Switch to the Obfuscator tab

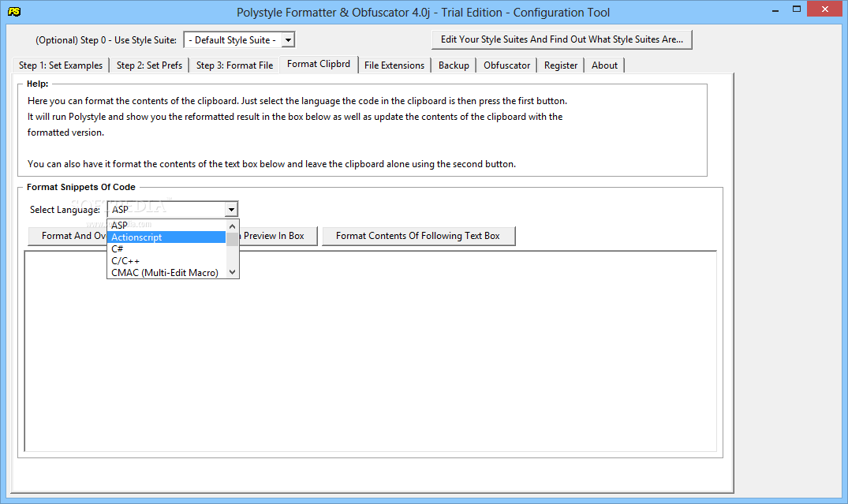point(506,65)
